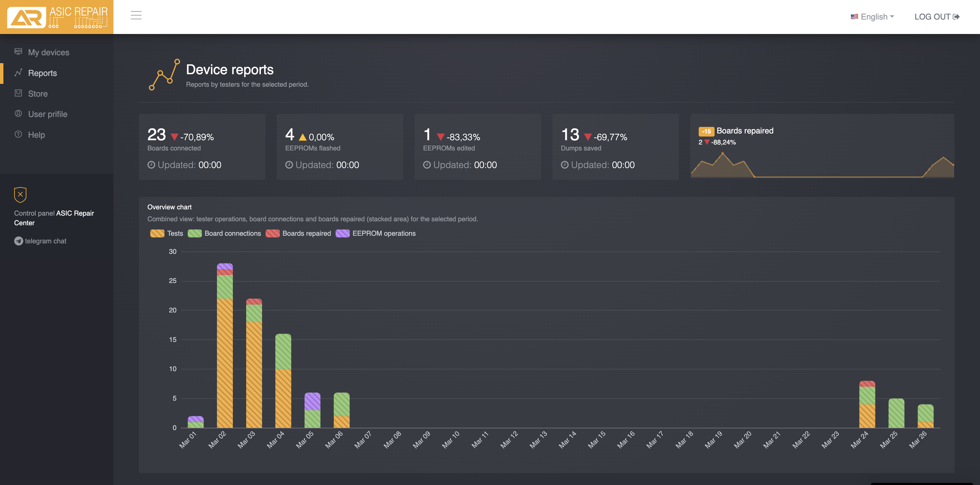Click the Mar 25 green bar
The height and width of the screenshot is (485, 980).
click(896, 413)
